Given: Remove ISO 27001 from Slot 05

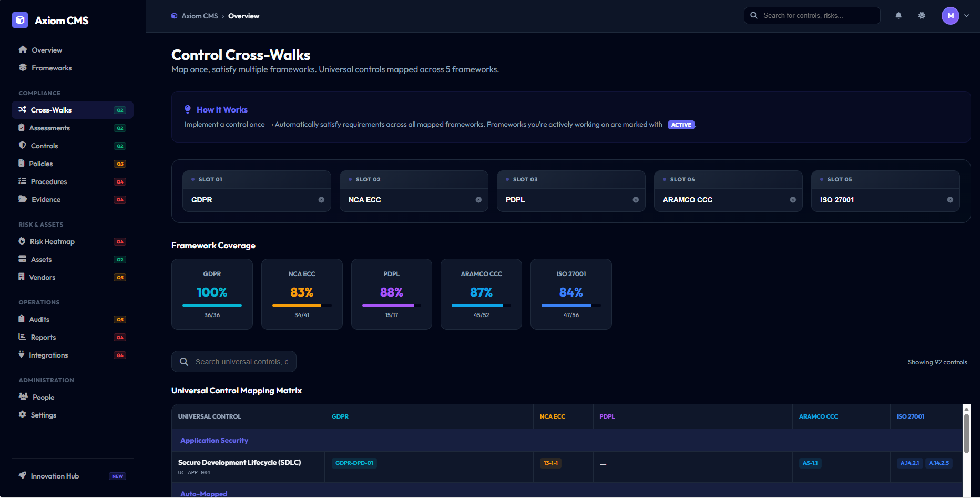Looking at the screenshot, I should coord(951,200).
